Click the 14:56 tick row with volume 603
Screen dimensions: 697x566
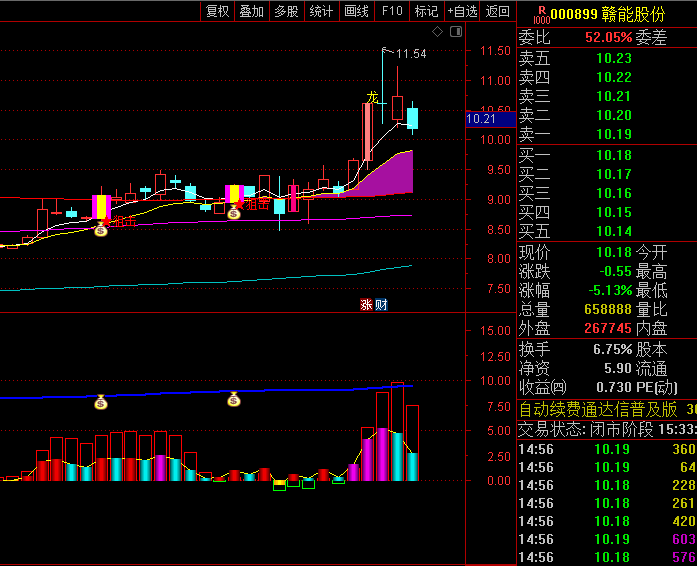point(607,539)
